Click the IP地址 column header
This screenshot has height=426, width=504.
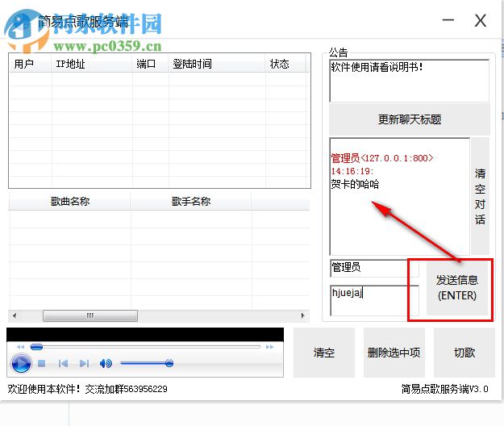click(x=92, y=64)
